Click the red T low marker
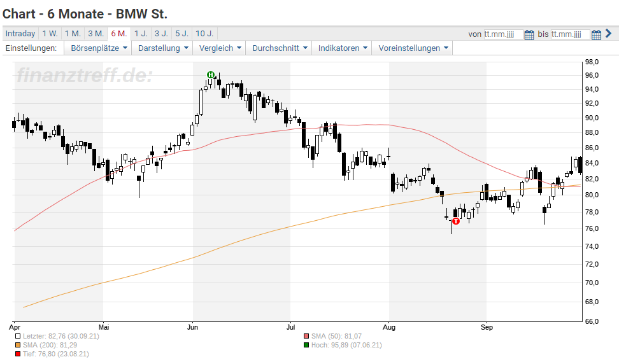 tap(456, 221)
